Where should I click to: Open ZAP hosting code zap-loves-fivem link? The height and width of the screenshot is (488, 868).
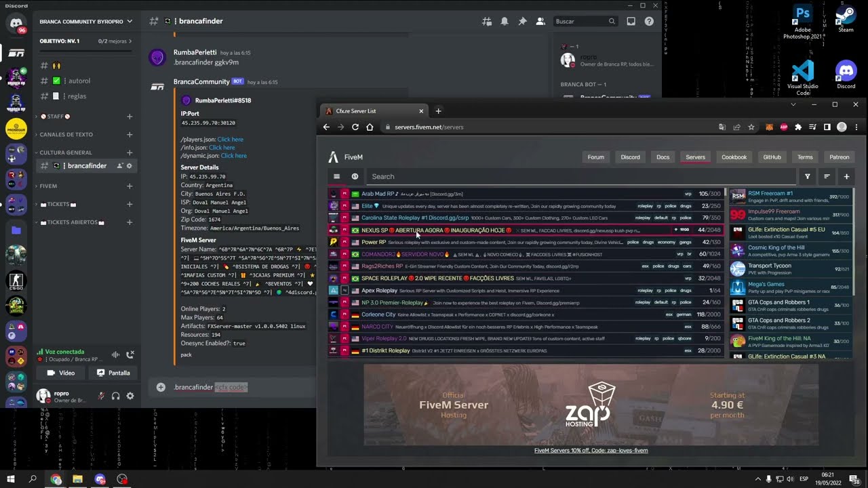(591, 451)
